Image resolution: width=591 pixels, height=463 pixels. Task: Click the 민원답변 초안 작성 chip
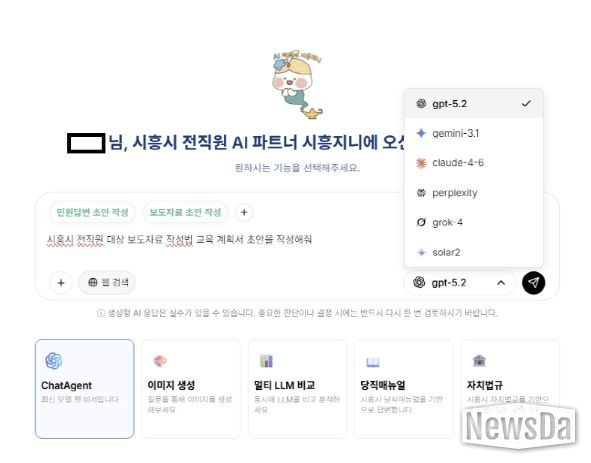[92, 212]
